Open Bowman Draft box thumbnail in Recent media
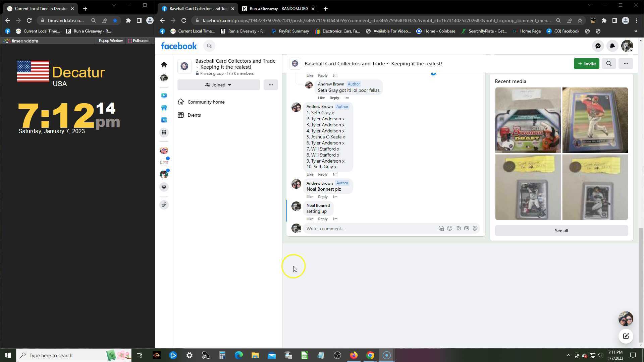 528,120
